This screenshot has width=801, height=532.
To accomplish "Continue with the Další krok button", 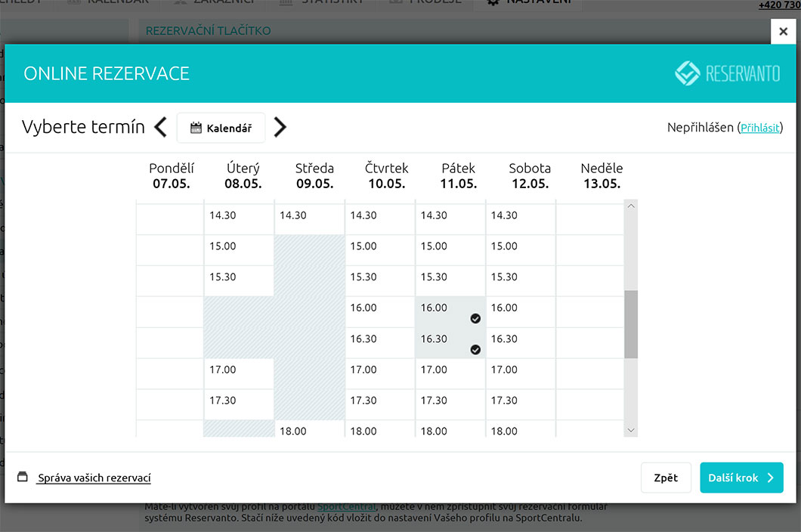I will tap(741, 478).
